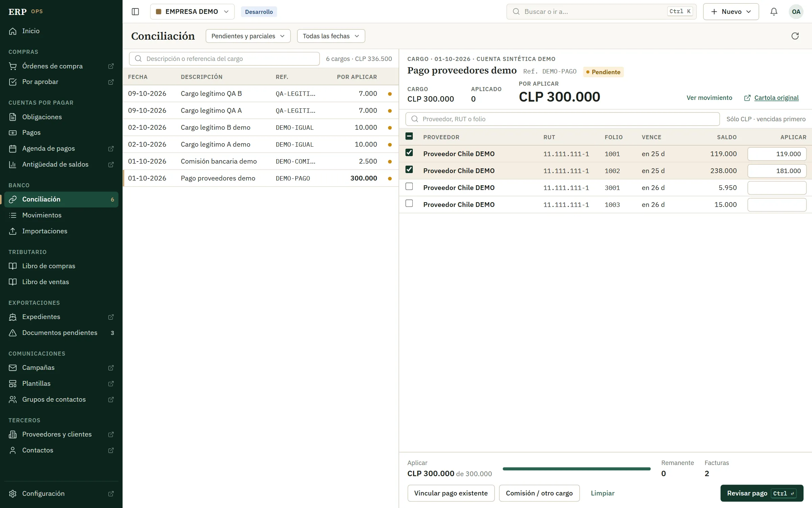This screenshot has width=812, height=508.
Task: Open external link icon beside Agenda de pagos
Action: pos(111,149)
